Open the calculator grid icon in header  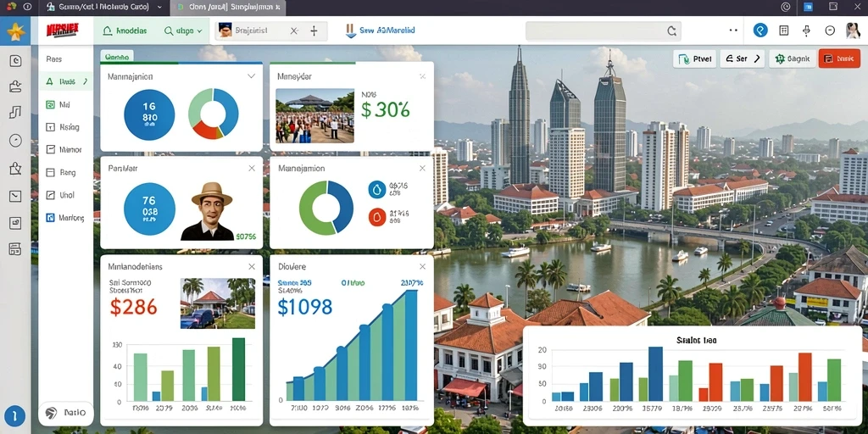point(784,31)
